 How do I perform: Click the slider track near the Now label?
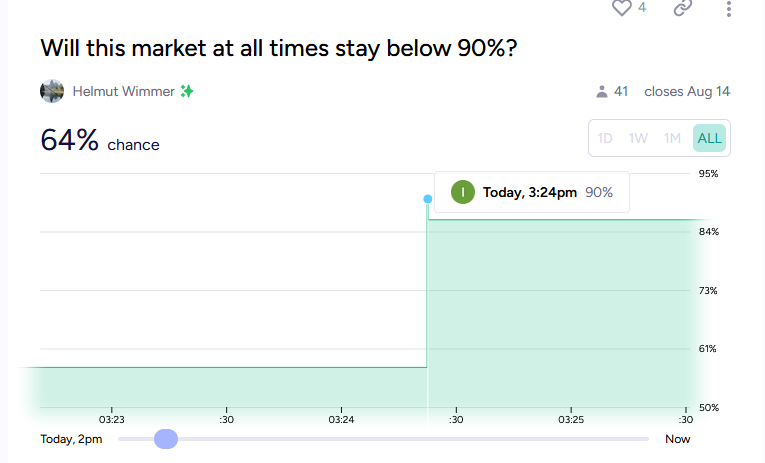click(x=634, y=439)
